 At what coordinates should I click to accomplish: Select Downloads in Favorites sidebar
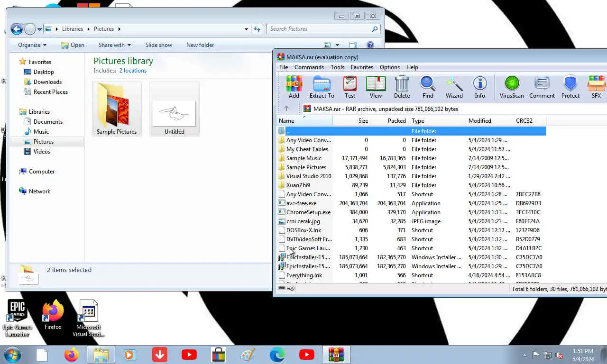click(47, 82)
